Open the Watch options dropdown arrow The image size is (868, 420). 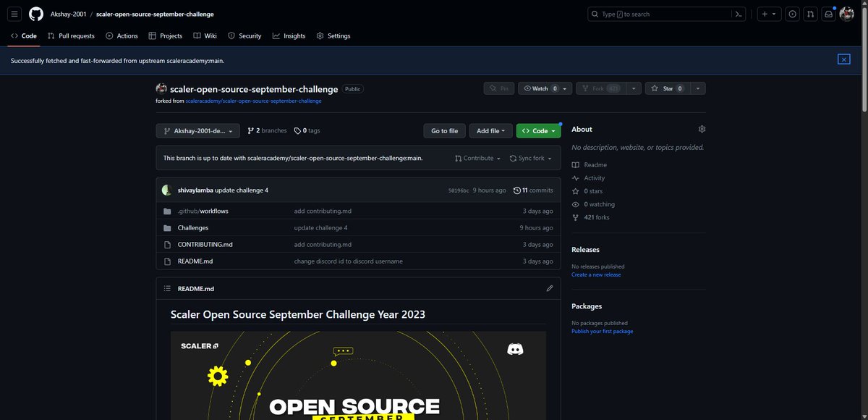(x=566, y=88)
